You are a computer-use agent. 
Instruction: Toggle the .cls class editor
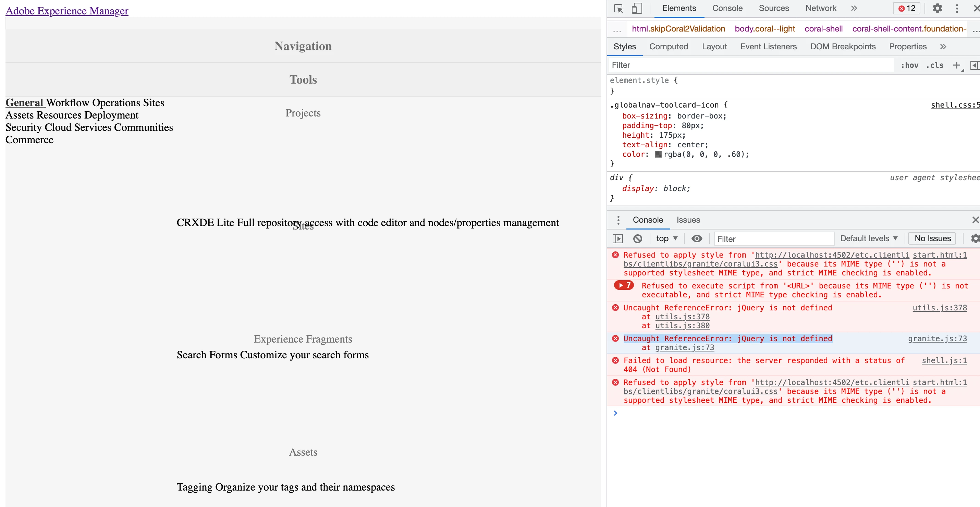pos(934,65)
